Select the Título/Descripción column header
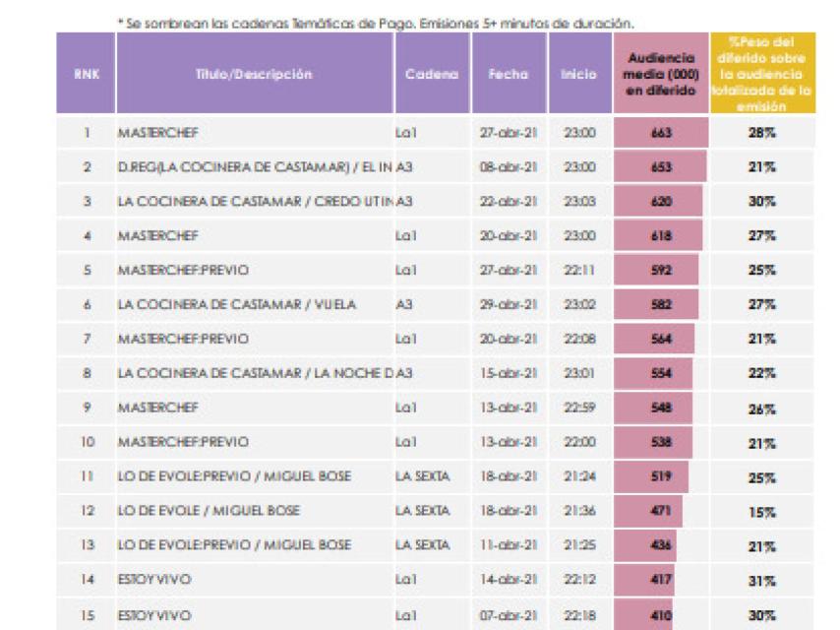 (254, 74)
